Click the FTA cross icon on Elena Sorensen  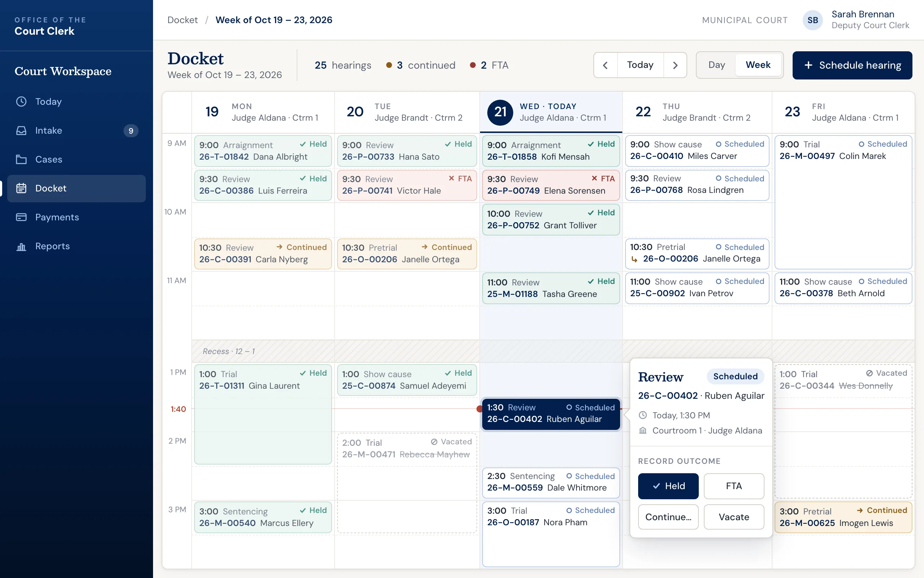594,178
